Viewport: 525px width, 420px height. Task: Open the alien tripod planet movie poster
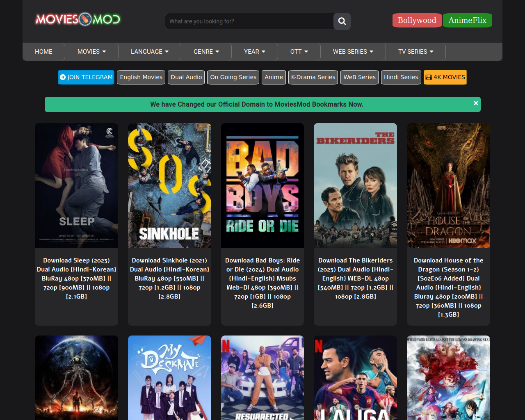(x=76, y=378)
